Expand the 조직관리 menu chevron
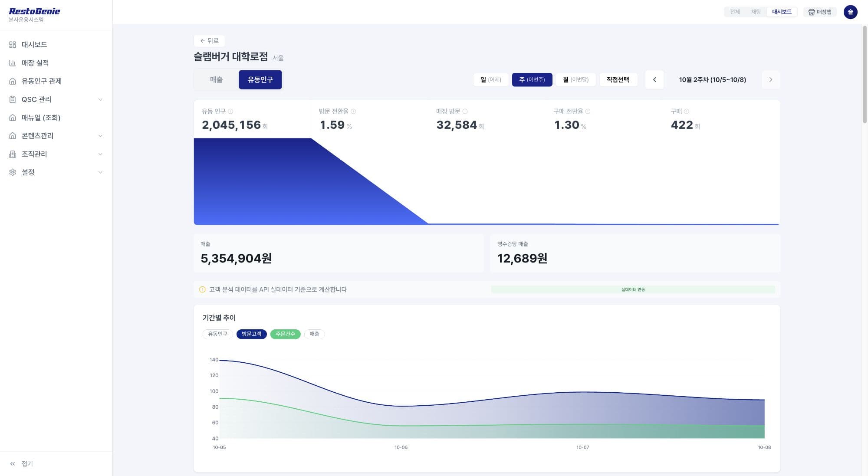 coord(100,154)
